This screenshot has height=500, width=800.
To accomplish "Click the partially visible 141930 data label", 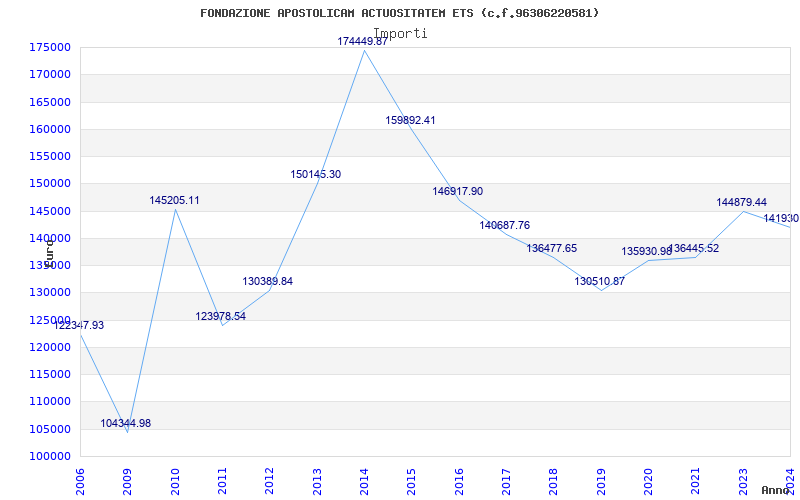I will click(781, 219).
